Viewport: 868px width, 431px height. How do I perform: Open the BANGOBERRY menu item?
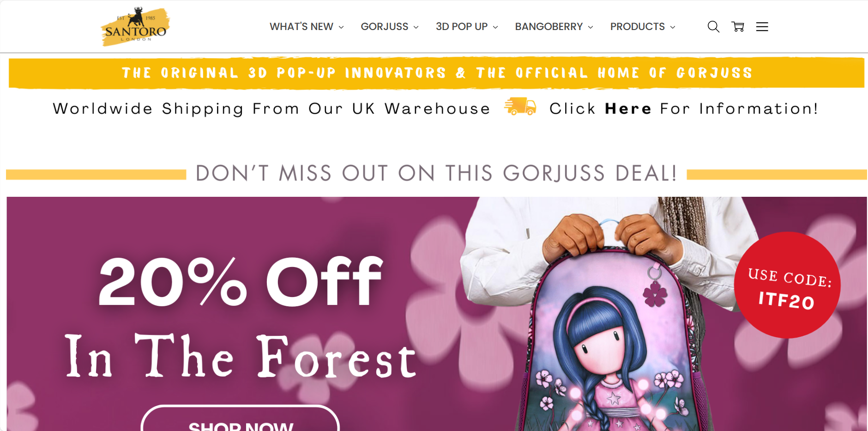549,27
